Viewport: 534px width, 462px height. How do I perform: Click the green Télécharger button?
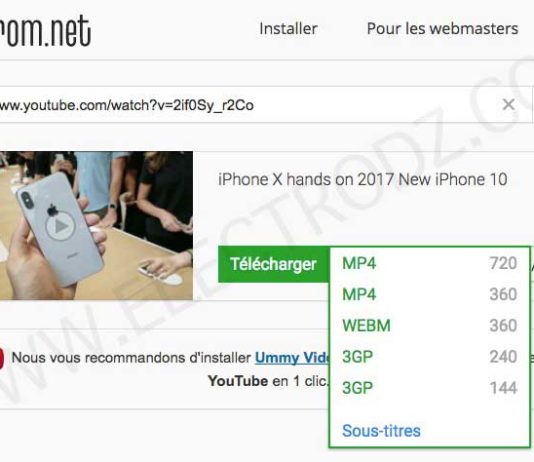pos(273,264)
